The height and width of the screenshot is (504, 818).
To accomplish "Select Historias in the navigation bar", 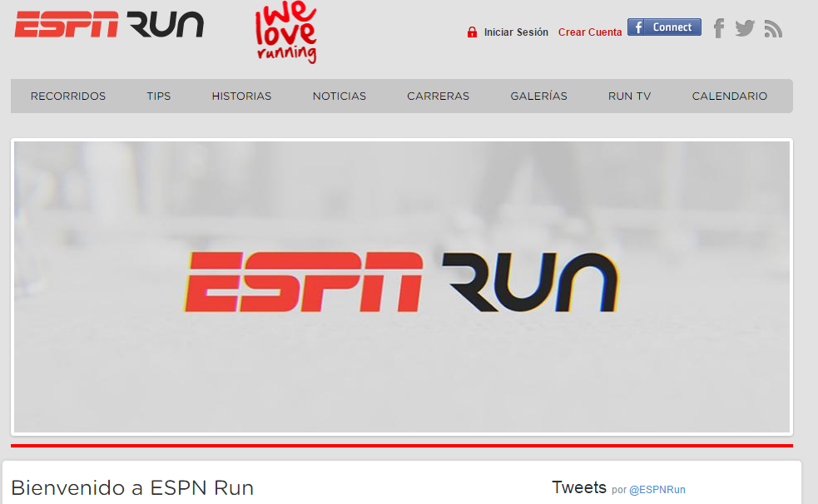I will (241, 96).
